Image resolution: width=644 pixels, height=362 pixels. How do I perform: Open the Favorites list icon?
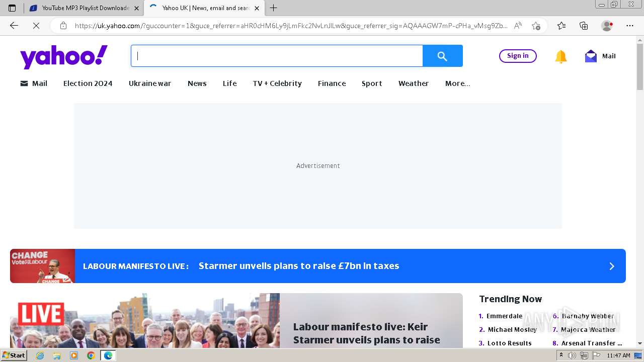tap(561, 26)
